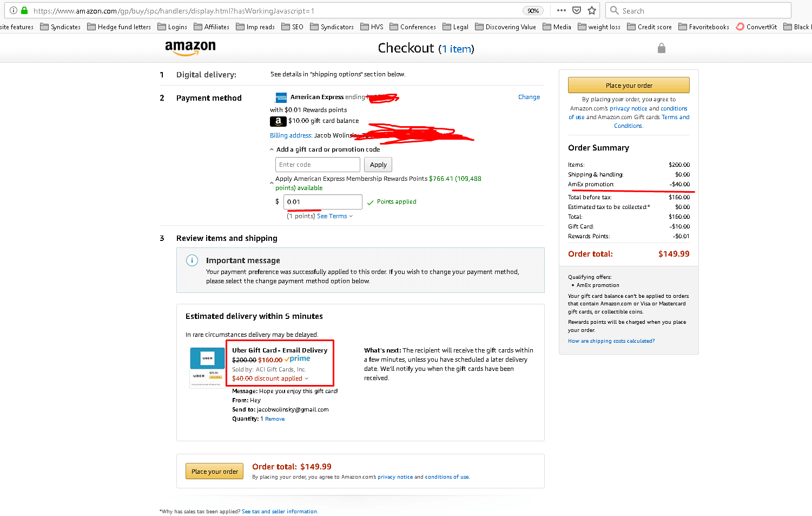Image resolution: width=812 pixels, height=516 pixels.
Task: Bookmark this page with the star icon
Action: point(592,10)
